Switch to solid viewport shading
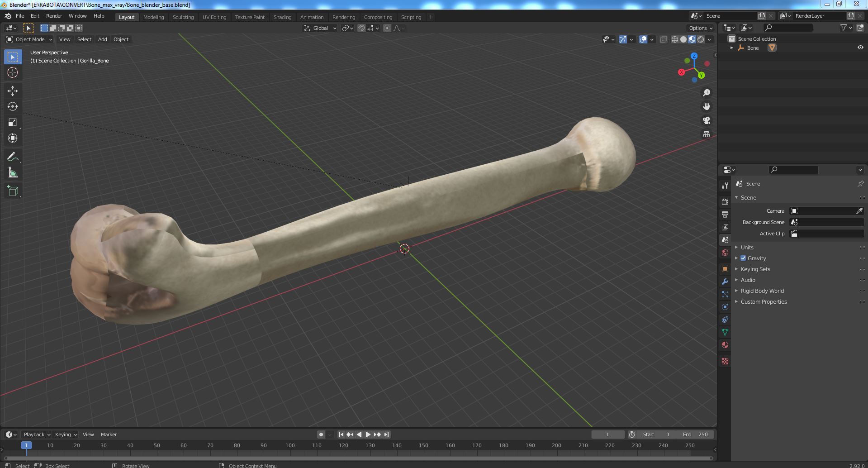This screenshot has width=868, height=468. coord(683,39)
